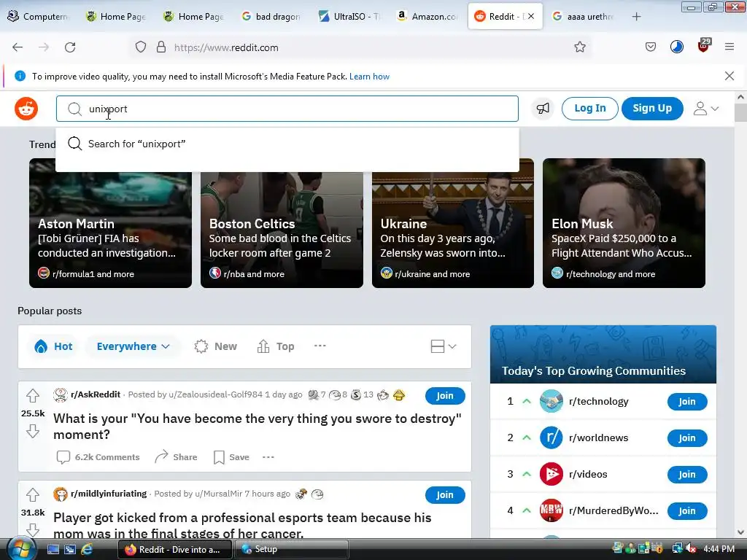Open the Boston Celtics trending card
The image size is (747, 560).
click(282, 223)
